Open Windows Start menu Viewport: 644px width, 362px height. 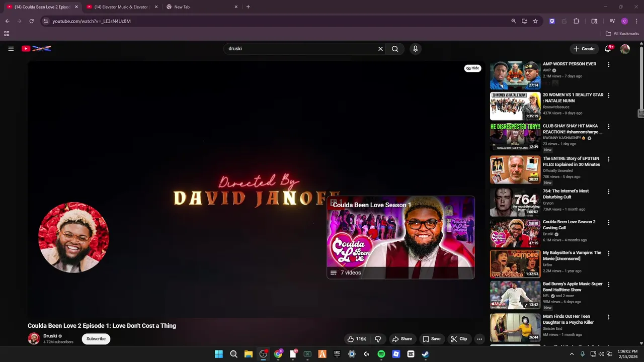219,354
